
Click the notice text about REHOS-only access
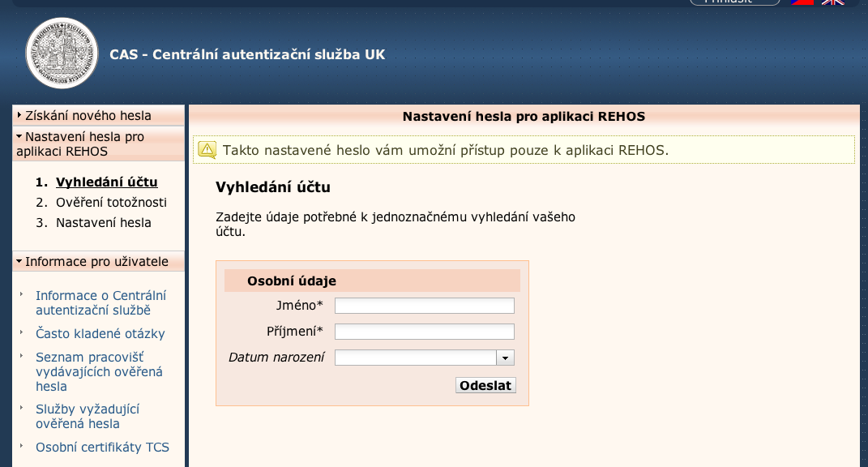click(446, 150)
